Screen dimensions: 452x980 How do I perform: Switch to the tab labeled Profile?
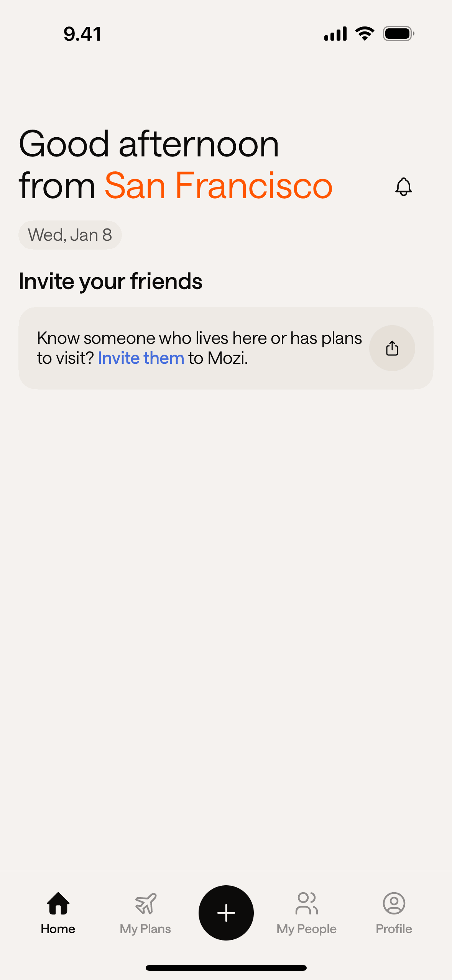pos(394,929)
